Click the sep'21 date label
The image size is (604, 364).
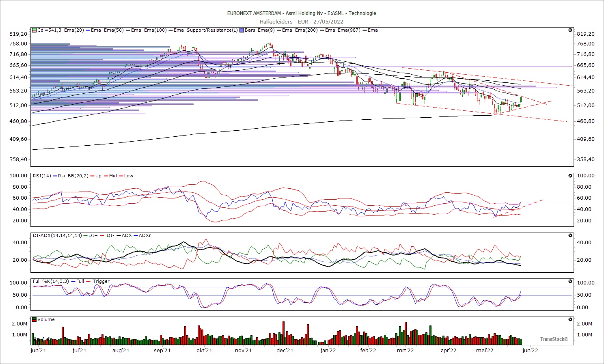click(162, 350)
